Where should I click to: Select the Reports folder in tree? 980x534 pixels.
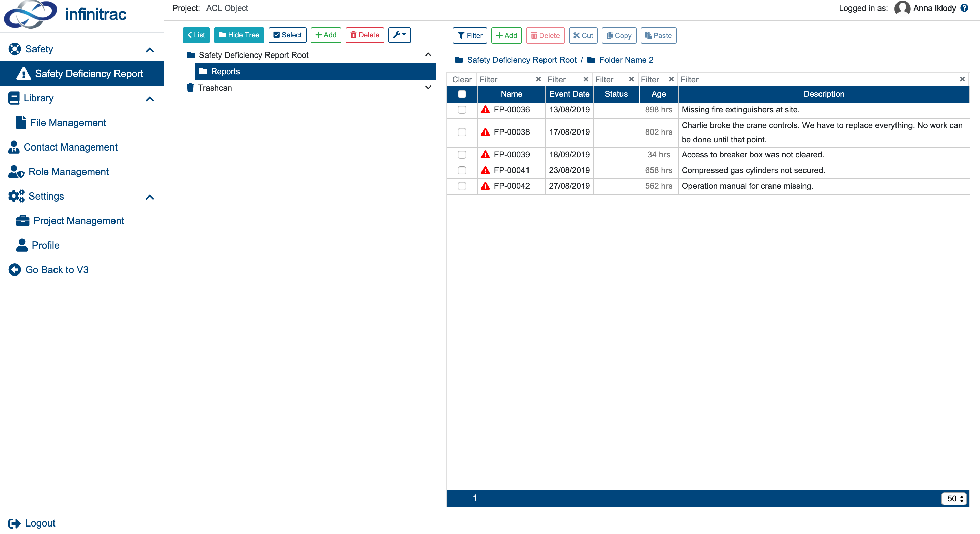click(x=315, y=72)
